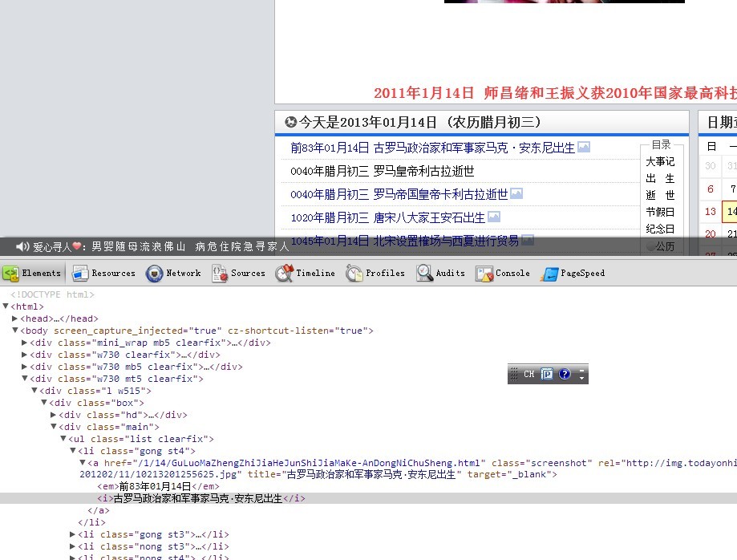Collapse the div class box node
The width and height of the screenshot is (737, 560).
pos(44,403)
